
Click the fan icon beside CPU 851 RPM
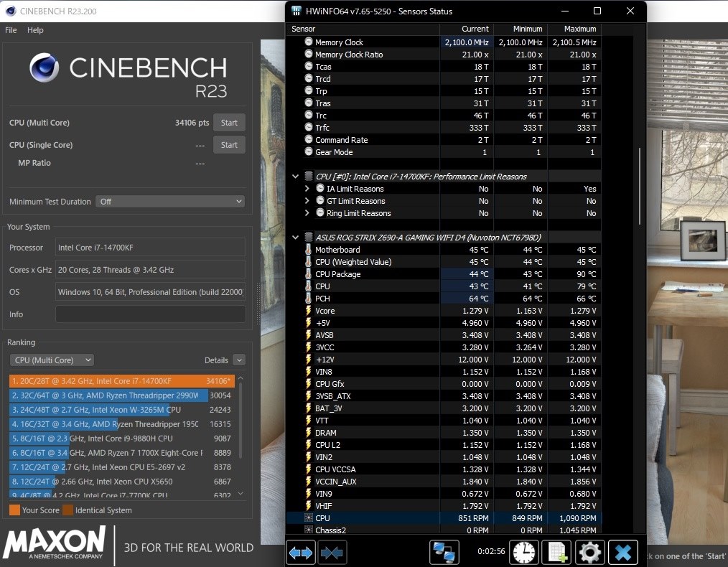pyautogui.click(x=308, y=518)
